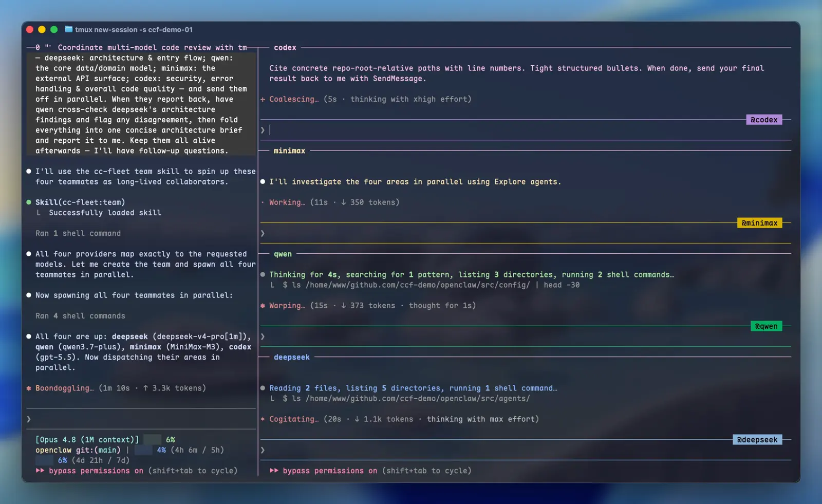
Task: Expand the 'Ran 1 shell command' line
Action: [78, 233]
